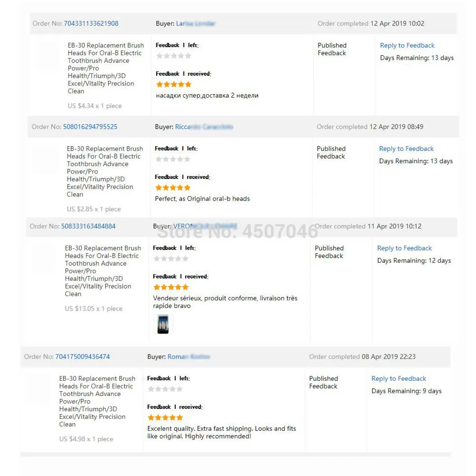Click orange stars above 'Vendeur sérieux' review

(171, 287)
